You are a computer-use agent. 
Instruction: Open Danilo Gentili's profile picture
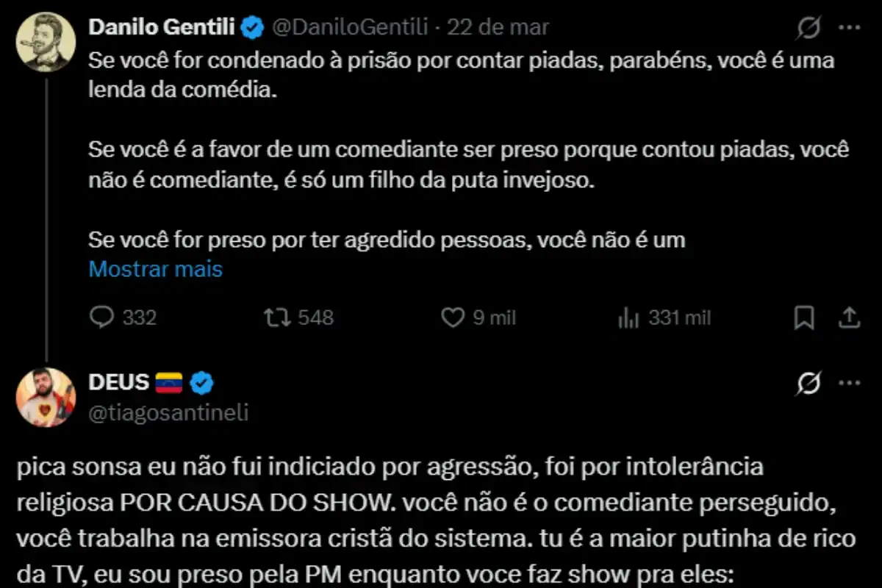[46, 41]
